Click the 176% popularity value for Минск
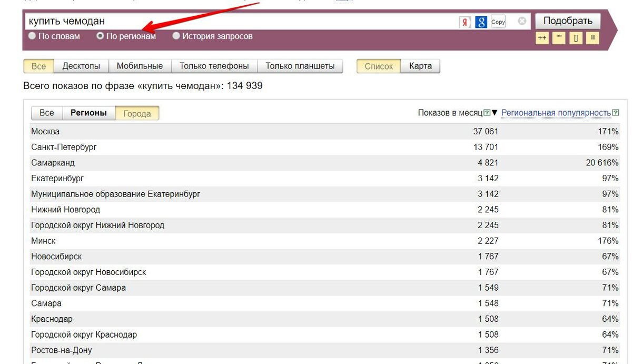This screenshot has width=632, height=364. [608, 241]
